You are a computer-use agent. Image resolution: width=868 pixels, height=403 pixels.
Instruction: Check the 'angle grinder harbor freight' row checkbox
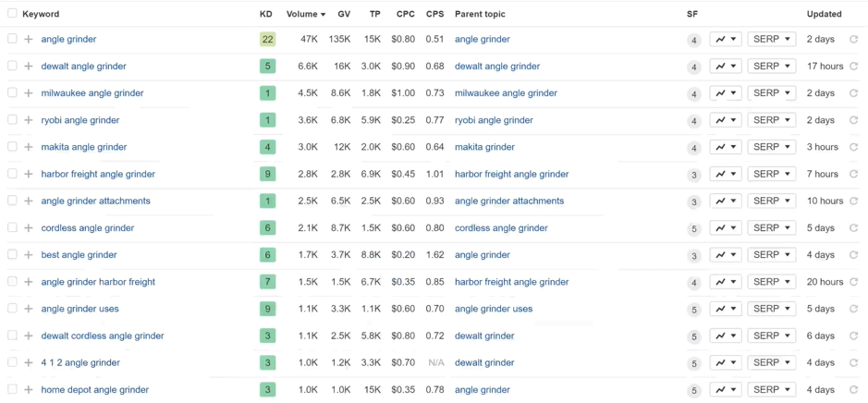click(x=12, y=281)
